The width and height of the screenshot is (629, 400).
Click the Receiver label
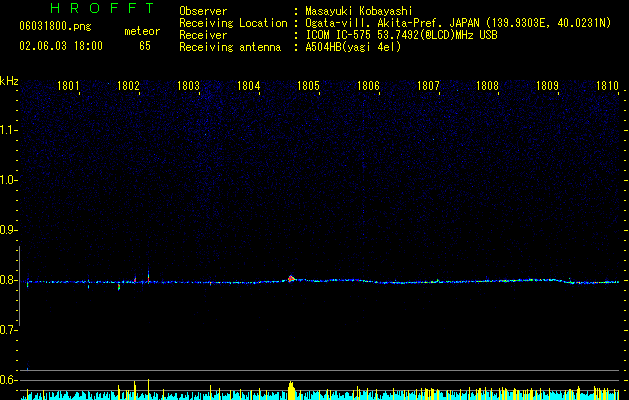203,35
